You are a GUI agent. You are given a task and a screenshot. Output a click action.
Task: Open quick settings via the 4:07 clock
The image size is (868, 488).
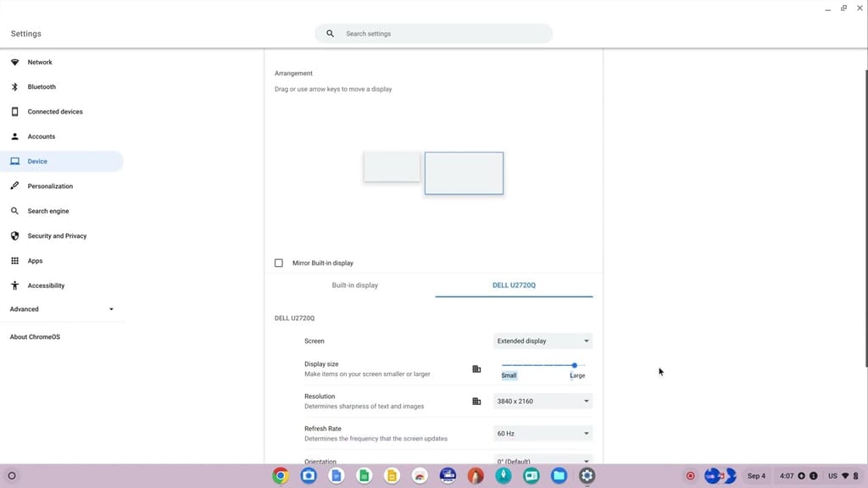(786, 476)
